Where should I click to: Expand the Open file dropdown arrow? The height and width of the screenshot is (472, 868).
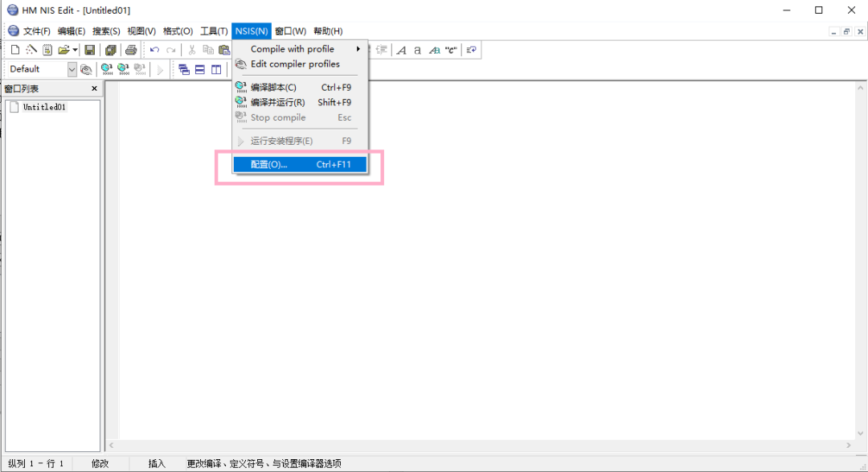[x=75, y=50]
